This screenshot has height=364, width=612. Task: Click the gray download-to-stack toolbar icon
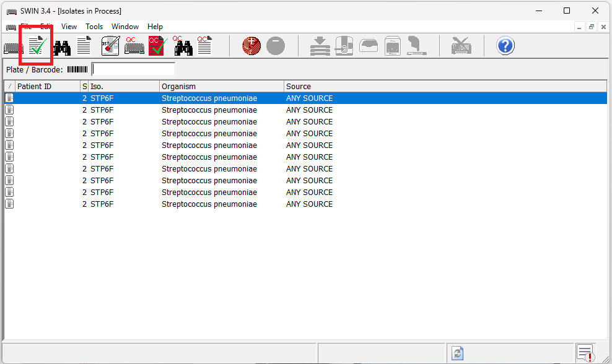coord(320,46)
